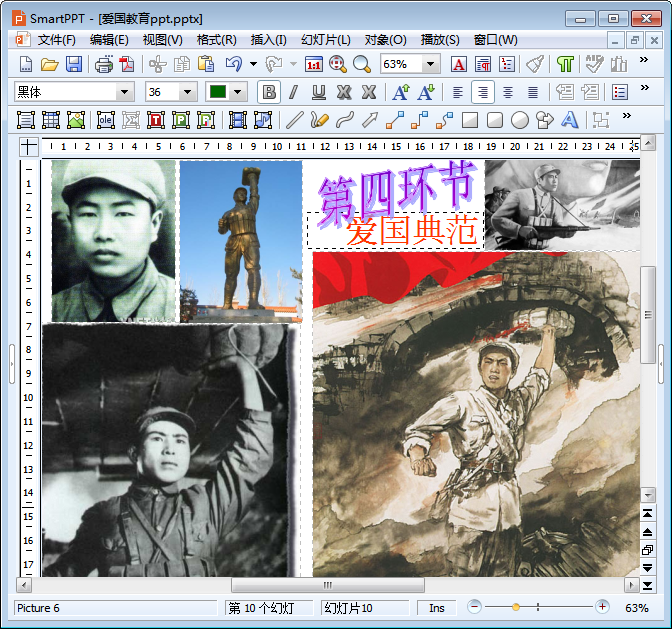The height and width of the screenshot is (629, 672).
Task: Click the green font color swatch
Action: 218,92
